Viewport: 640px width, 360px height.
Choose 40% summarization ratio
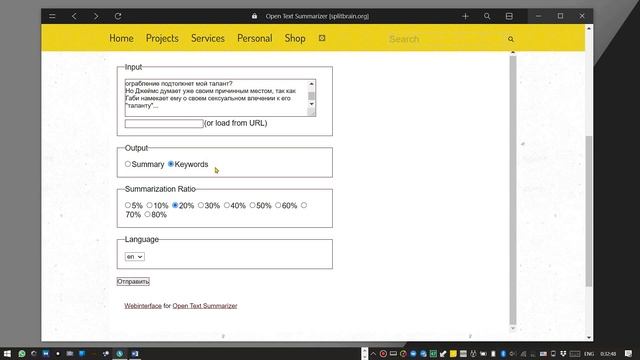227,205
